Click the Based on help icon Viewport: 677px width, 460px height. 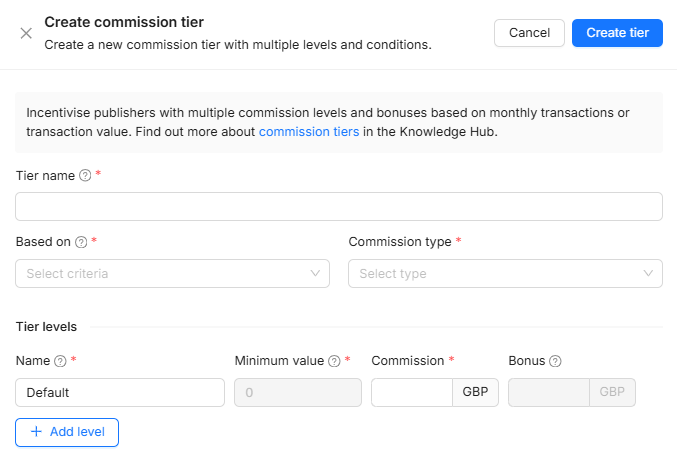[x=81, y=242]
